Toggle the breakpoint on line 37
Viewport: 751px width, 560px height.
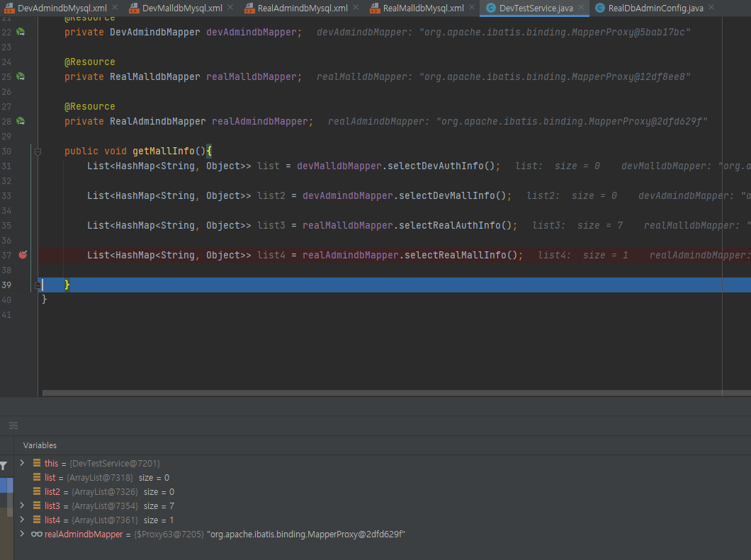23,255
